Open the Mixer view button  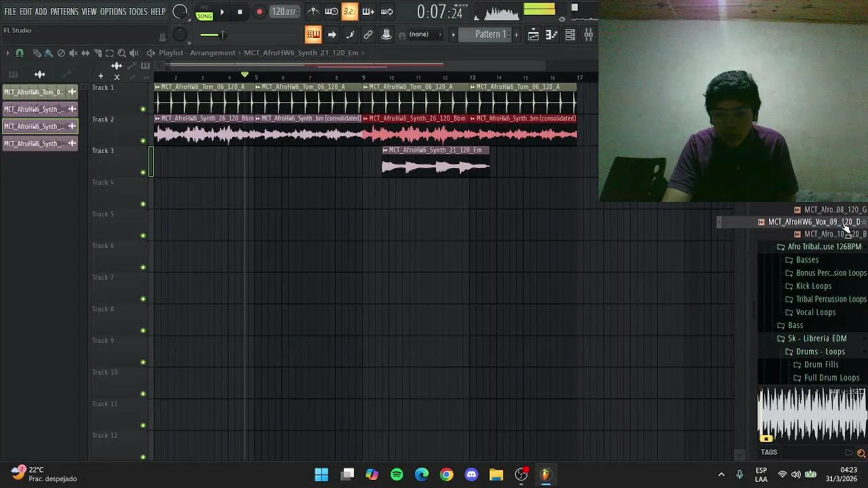tap(589, 35)
